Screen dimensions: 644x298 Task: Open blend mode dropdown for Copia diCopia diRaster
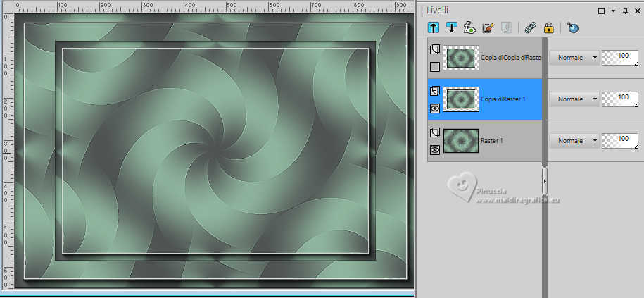point(574,58)
